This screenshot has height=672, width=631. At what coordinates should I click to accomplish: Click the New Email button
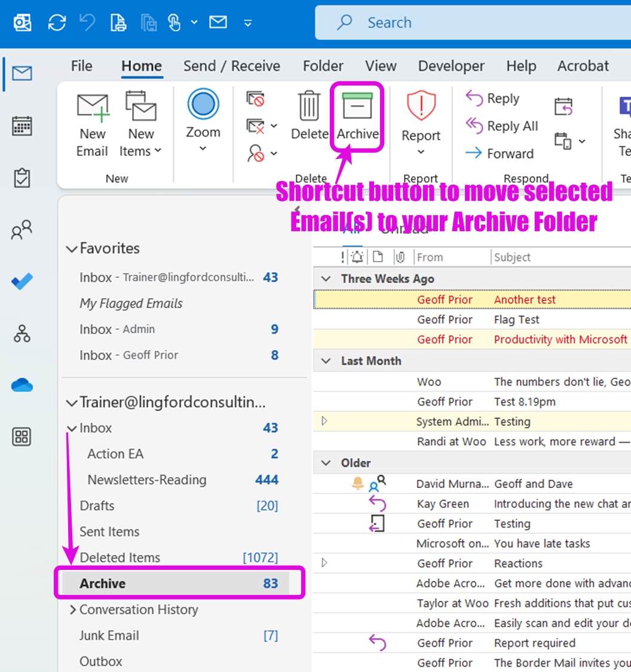click(92, 122)
